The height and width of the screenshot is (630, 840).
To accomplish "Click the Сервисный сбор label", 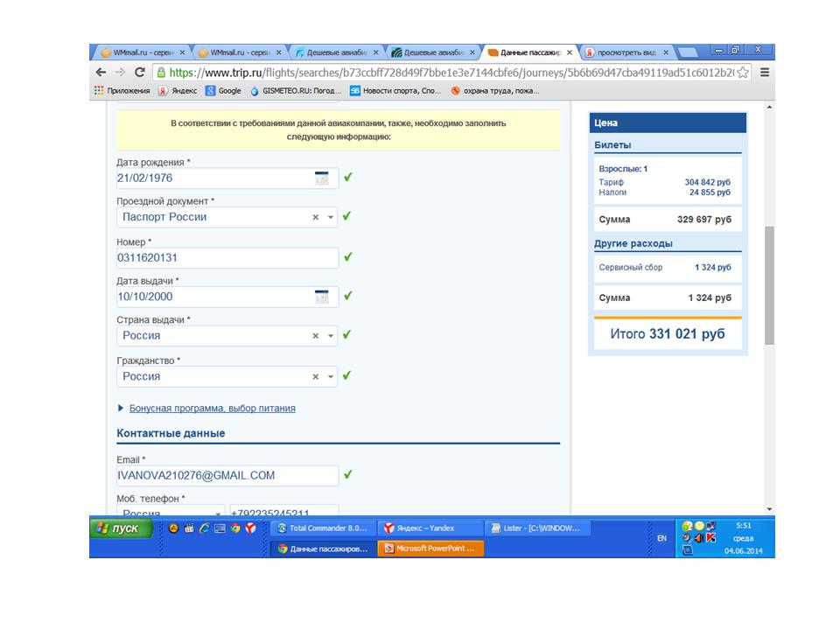I will tap(631, 268).
